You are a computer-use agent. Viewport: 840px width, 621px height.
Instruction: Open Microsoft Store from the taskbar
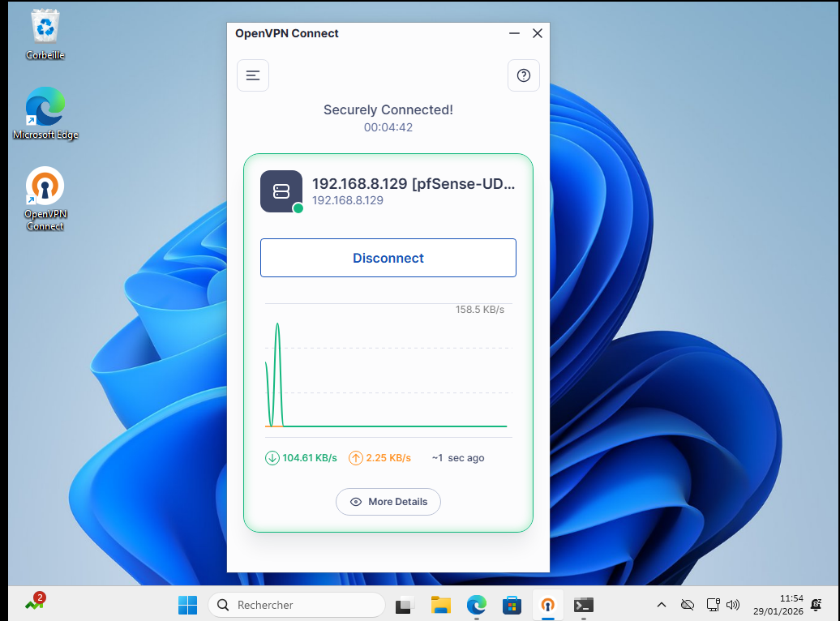[x=512, y=605]
